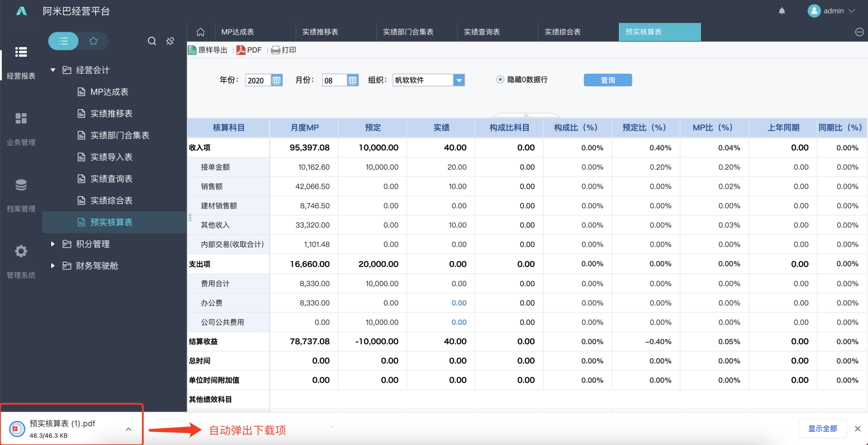Click the notification bell icon
This screenshot has height=445, width=868.
pos(782,11)
